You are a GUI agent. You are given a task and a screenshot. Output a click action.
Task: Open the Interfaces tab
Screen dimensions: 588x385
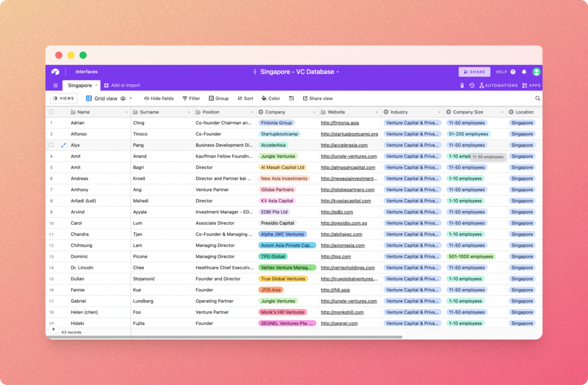87,71
